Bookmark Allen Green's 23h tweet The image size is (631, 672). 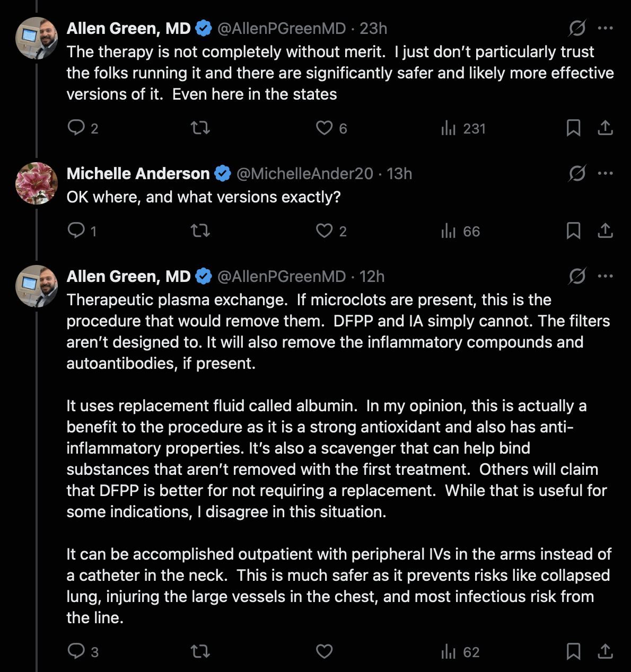[573, 128]
